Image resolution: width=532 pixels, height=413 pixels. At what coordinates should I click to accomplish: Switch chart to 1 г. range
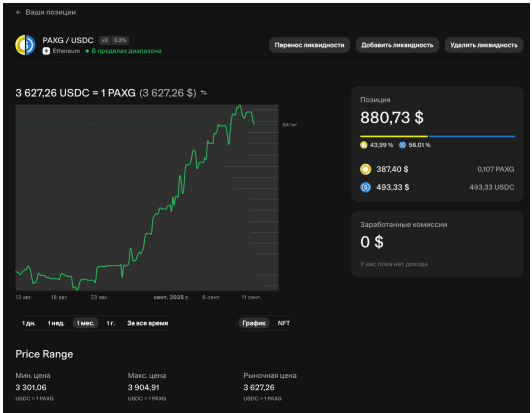point(110,323)
